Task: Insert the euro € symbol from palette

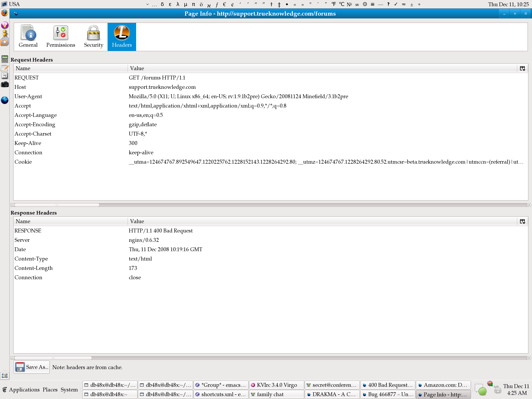Action: coord(225,4)
